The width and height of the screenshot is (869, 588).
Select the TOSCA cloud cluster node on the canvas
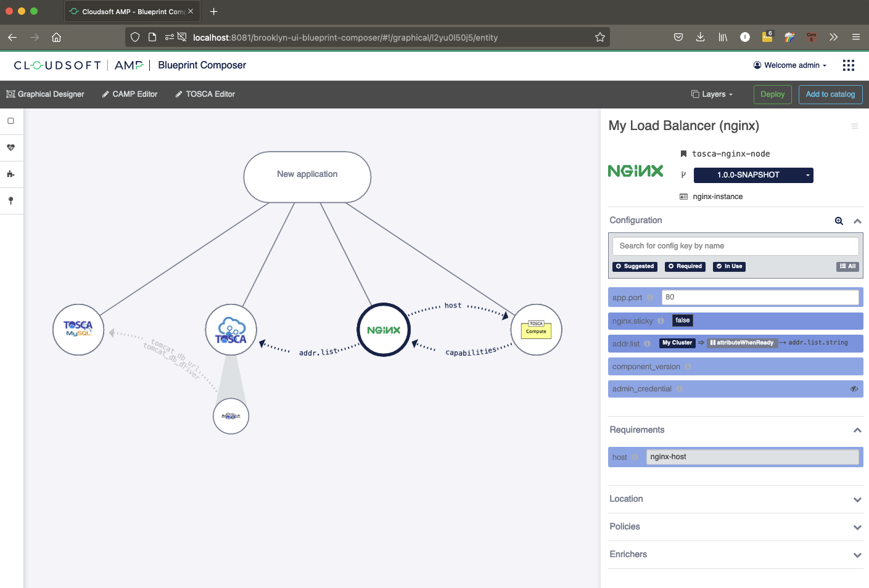[231, 330]
